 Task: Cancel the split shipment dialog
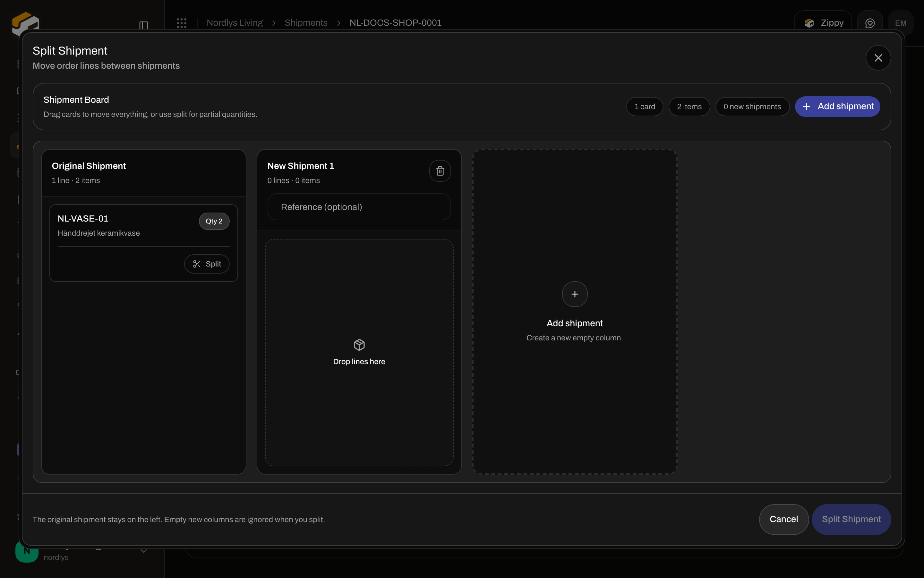783,519
